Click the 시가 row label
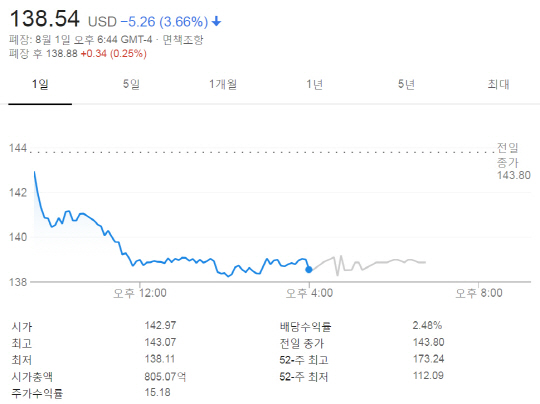 pos(22,327)
